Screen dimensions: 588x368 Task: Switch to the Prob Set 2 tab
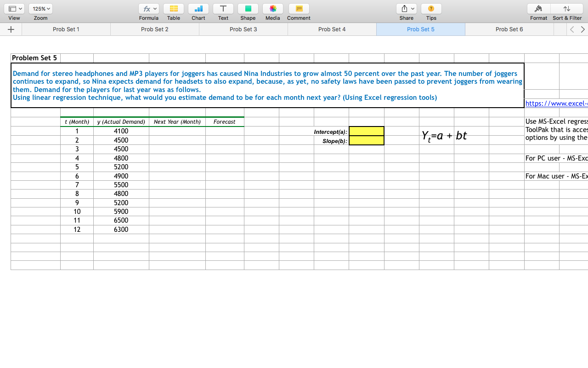pos(154,29)
